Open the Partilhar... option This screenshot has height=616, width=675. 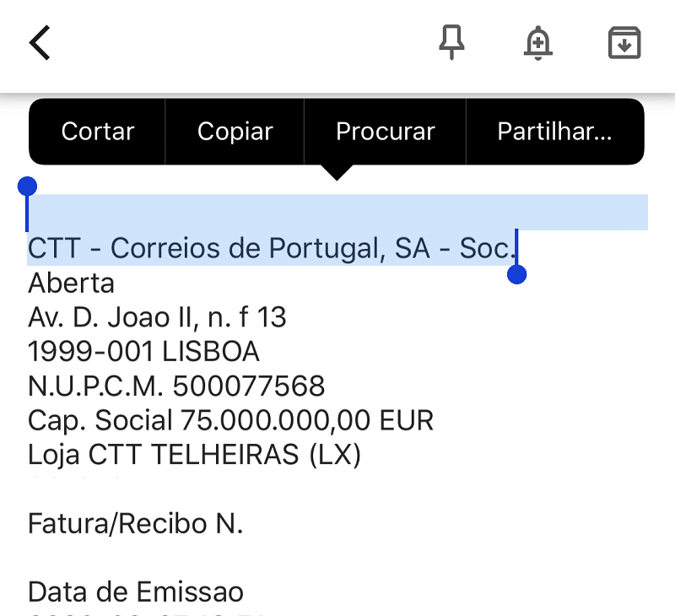555,132
